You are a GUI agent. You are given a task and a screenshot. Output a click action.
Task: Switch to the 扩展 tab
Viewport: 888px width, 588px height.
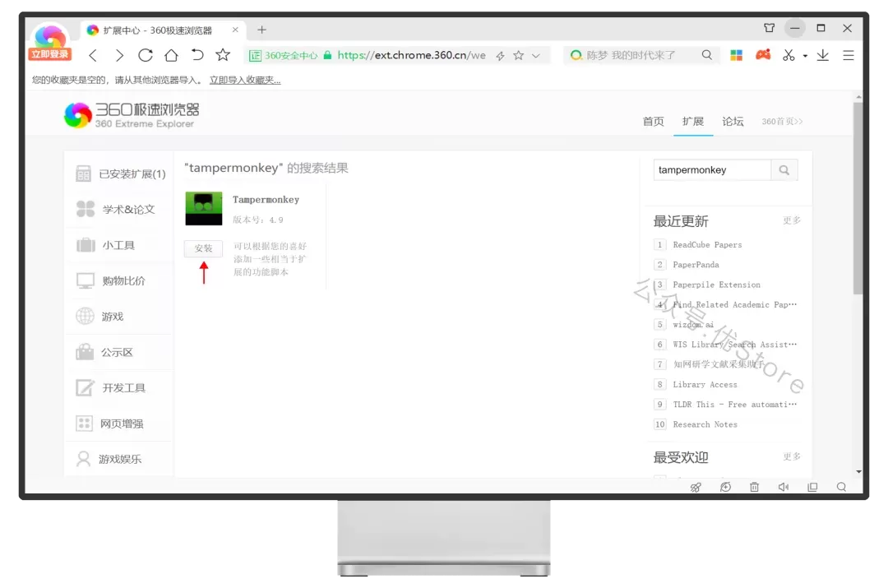click(x=693, y=121)
